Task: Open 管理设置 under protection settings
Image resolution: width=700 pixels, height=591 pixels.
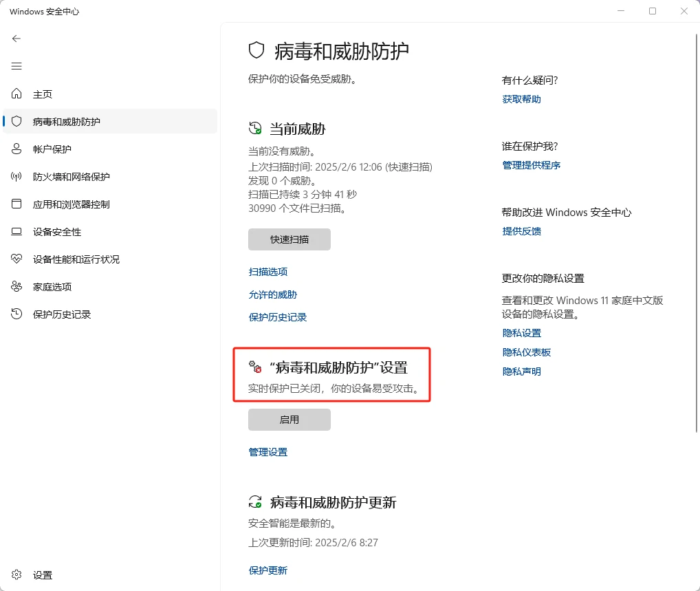Action: coord(267,451)
